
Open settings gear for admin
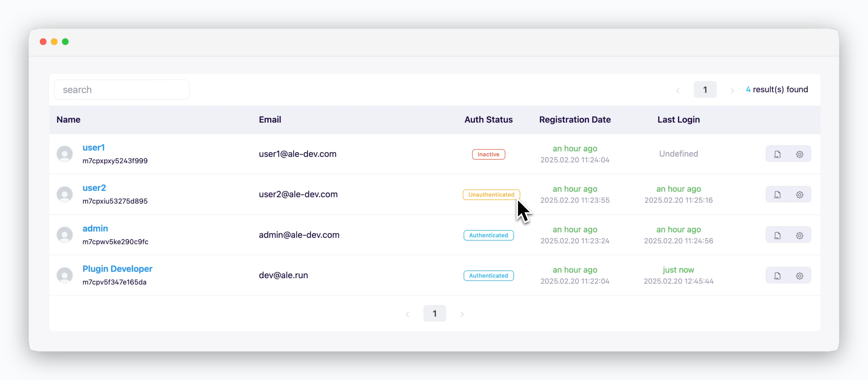pos(800,235)
